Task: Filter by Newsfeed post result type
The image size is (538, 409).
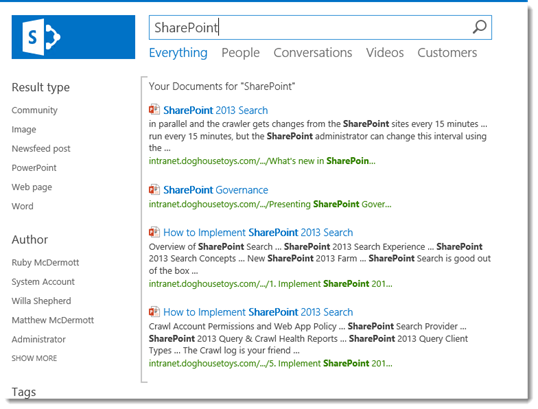Action: [41, 149]
